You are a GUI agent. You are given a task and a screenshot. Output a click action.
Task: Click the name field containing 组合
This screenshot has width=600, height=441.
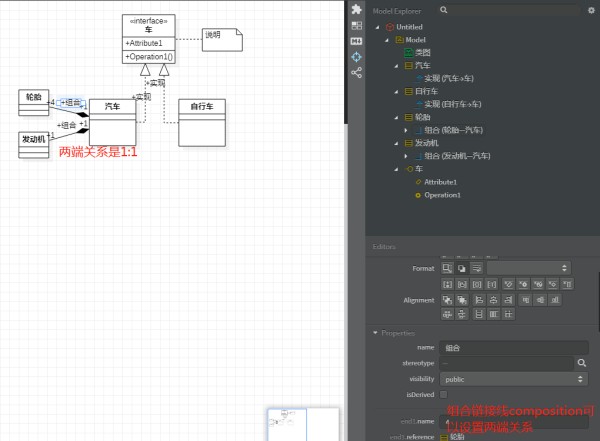pos(514,348)
